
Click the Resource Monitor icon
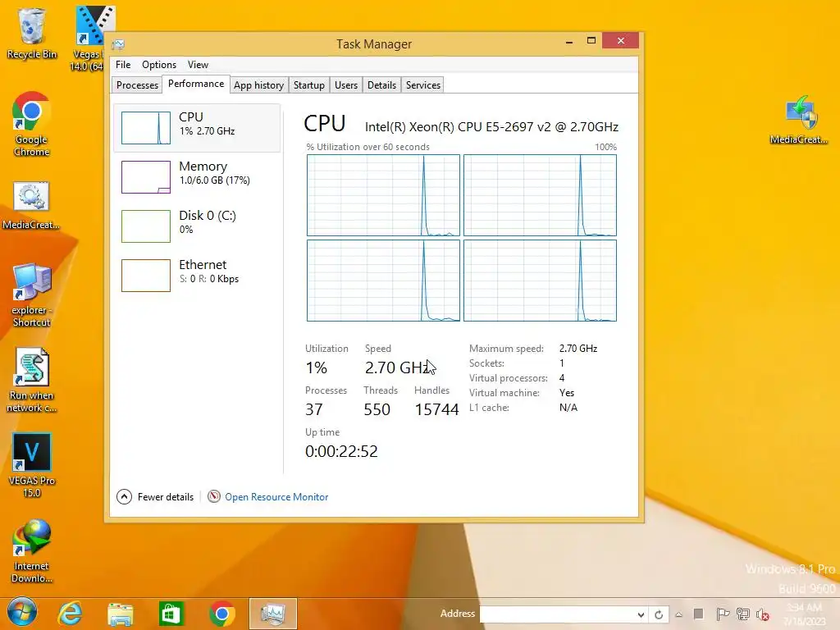pyautogui.click(x=214, y=496)
